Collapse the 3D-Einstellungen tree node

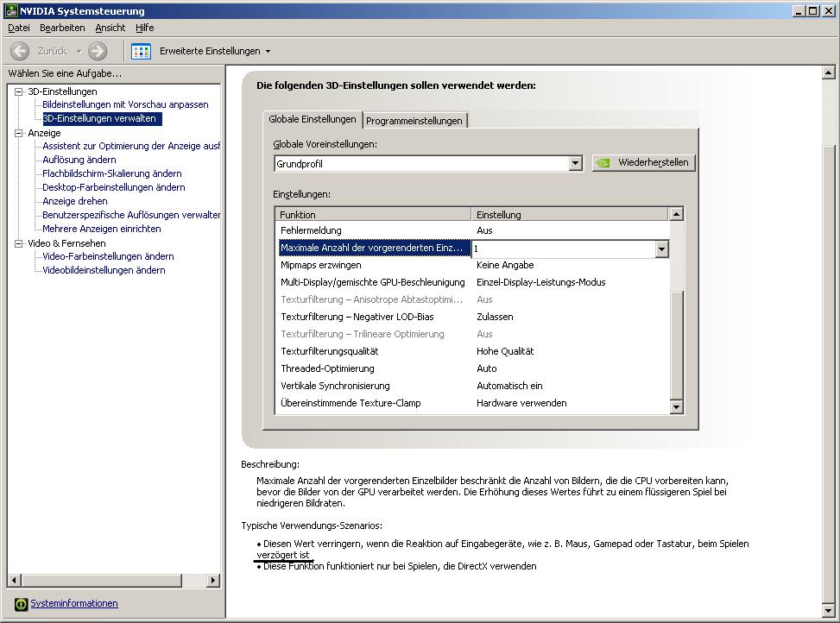[19, 91]
